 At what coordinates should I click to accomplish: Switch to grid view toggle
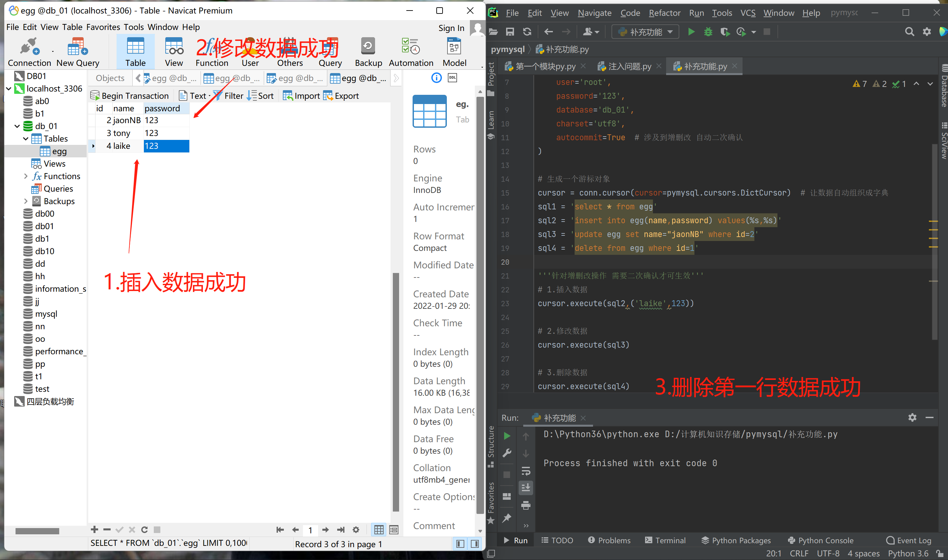tap(379, 530)
